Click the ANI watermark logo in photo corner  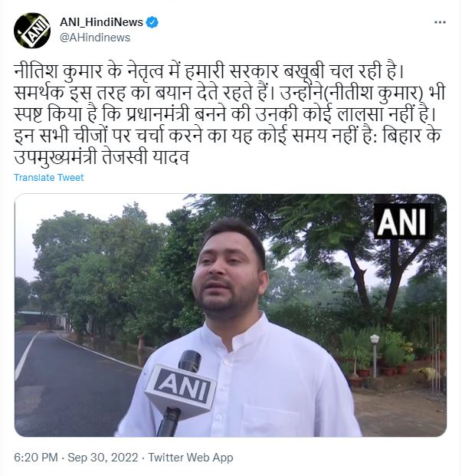pyautogui.click(x=403, y=222)
